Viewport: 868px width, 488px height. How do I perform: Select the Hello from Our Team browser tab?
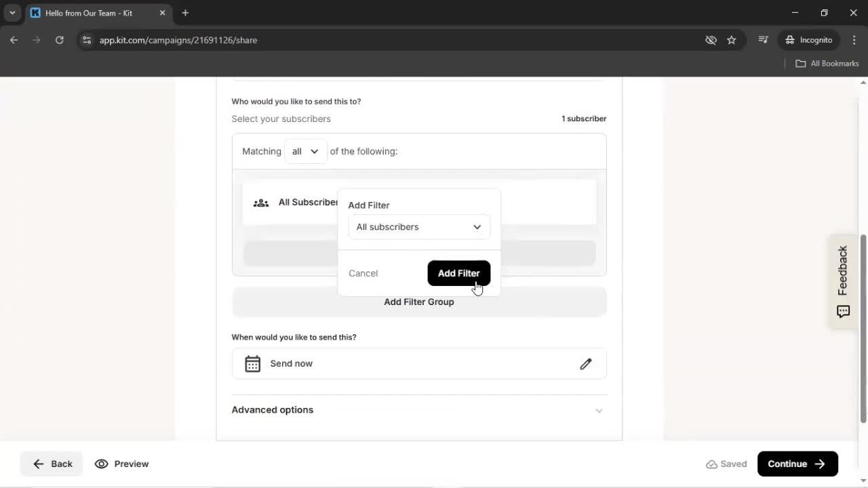[x=88, y=13]
